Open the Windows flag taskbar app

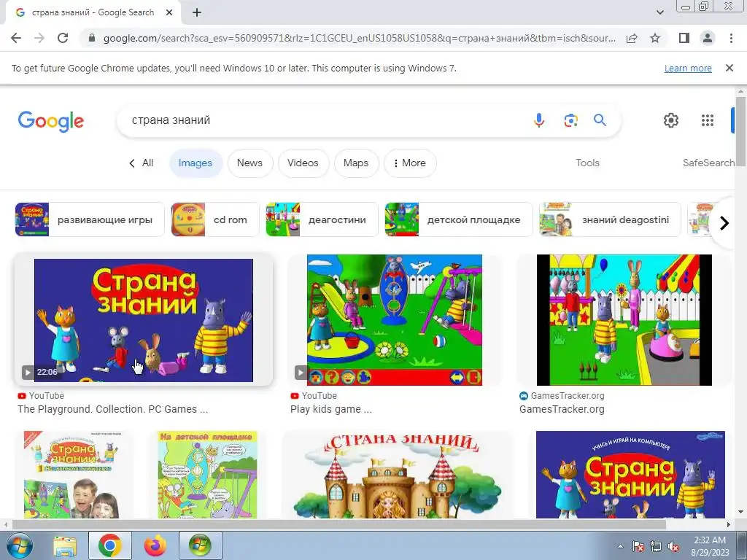tap(200, 545)
